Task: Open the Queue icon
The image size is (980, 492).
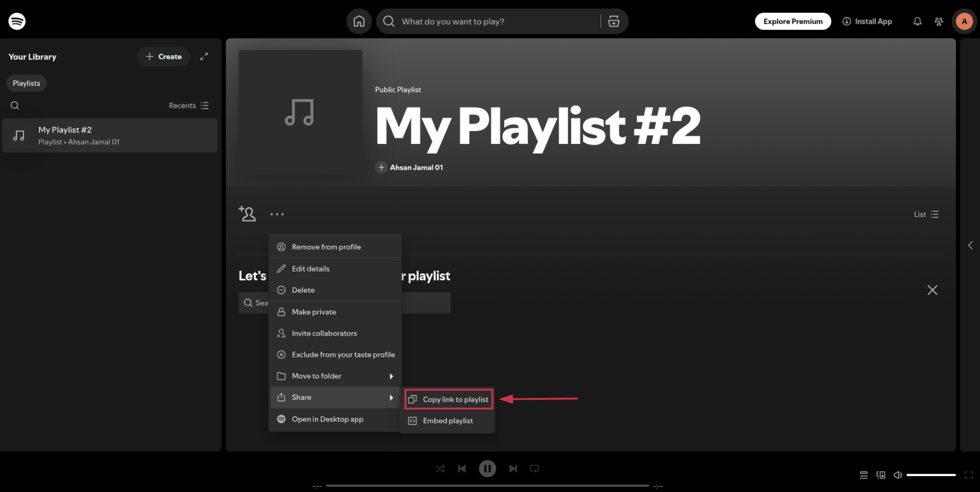Action: (864, 475)
